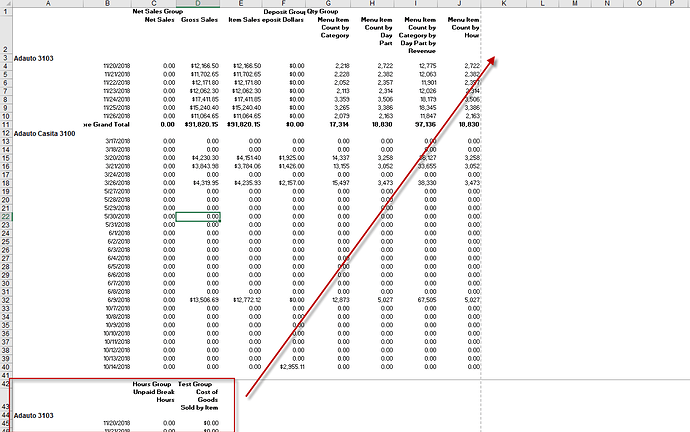Click value 67,505 in column I

tap(427, 300)
